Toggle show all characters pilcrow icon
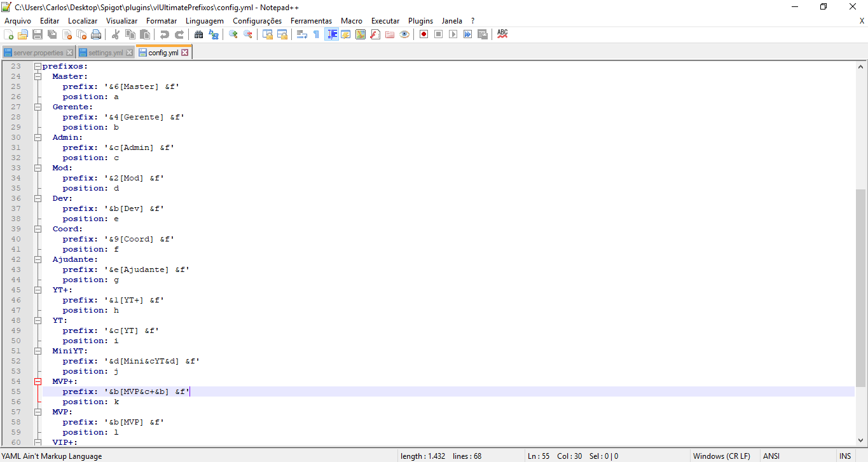The image size is (868, 462). [x=316, y=34]
